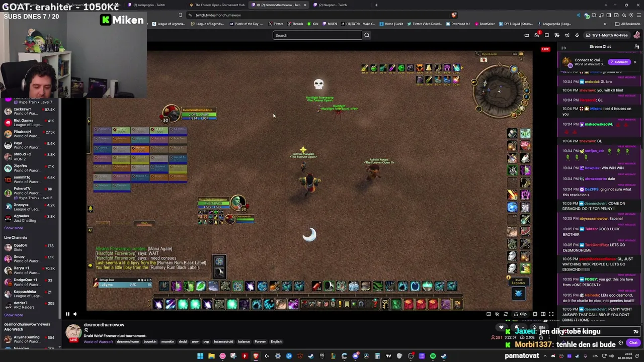Open Spotify from the taskbar
The image size is (644, 362).
(x=433, y=356)
